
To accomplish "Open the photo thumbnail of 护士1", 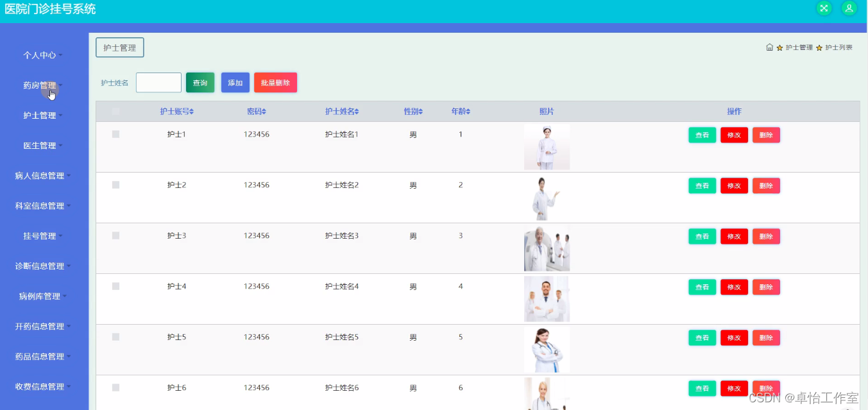I will 547,147.
